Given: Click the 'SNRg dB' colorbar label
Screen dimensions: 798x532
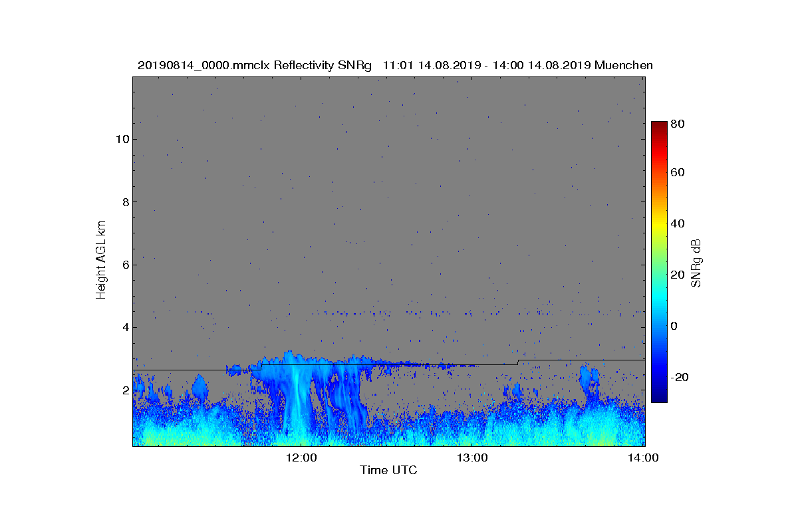Looking at the screenshot, I should click(x=696, y=263).
